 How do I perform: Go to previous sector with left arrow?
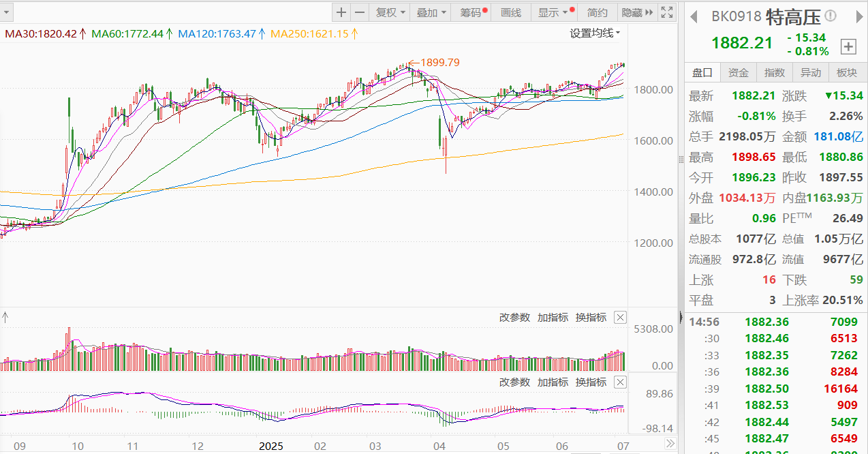694,16
